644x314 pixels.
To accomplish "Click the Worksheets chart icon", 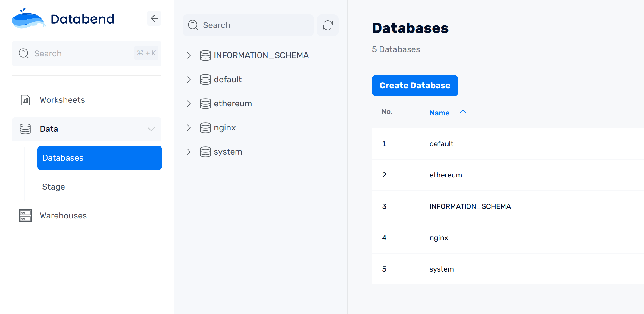I will tap(25, 100).
